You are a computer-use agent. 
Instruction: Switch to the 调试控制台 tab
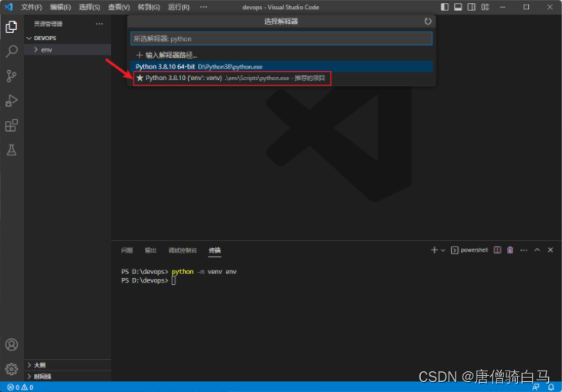point(183,250)
